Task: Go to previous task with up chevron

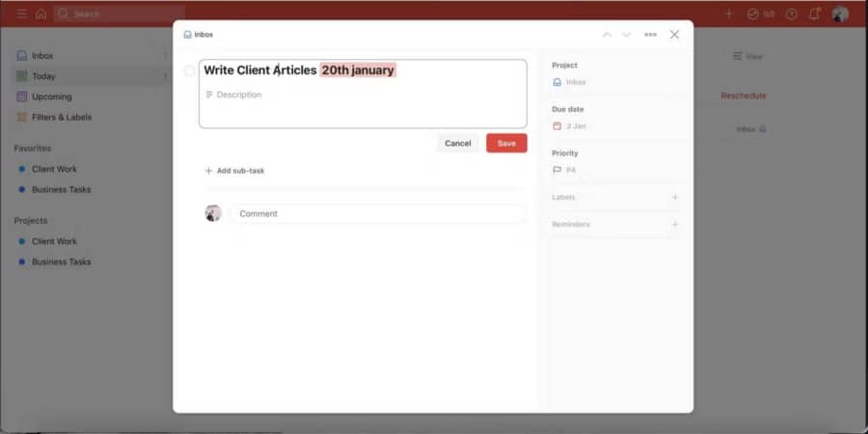Action: (x=607, y=35)
